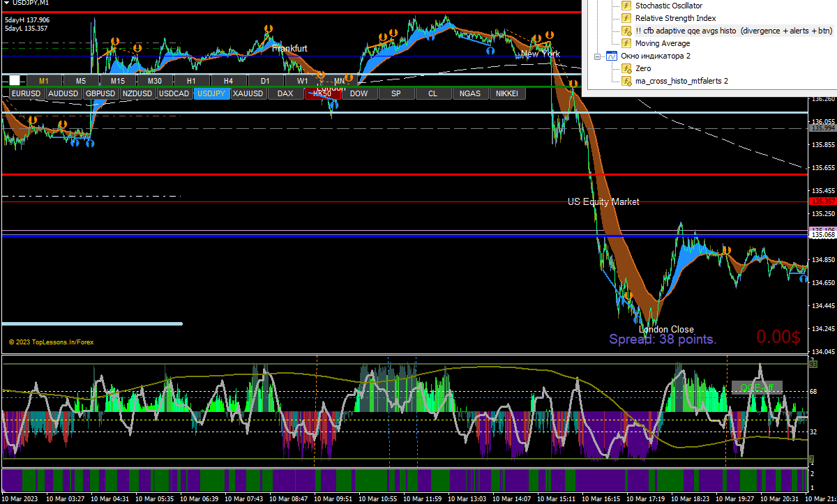The height and width of the screenshot is (504, 837).
Task: Load the AUDUSD symbol
Action: point(63,93)
